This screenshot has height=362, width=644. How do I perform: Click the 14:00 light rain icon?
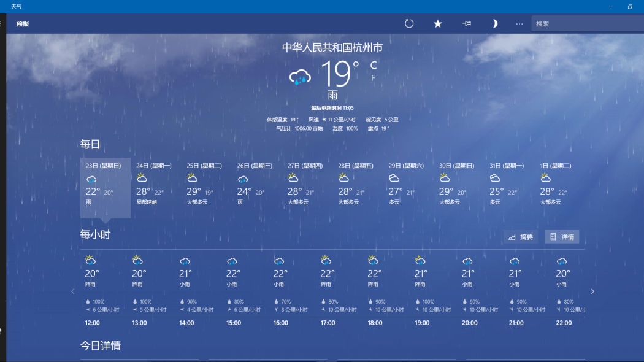coord(185,261)
